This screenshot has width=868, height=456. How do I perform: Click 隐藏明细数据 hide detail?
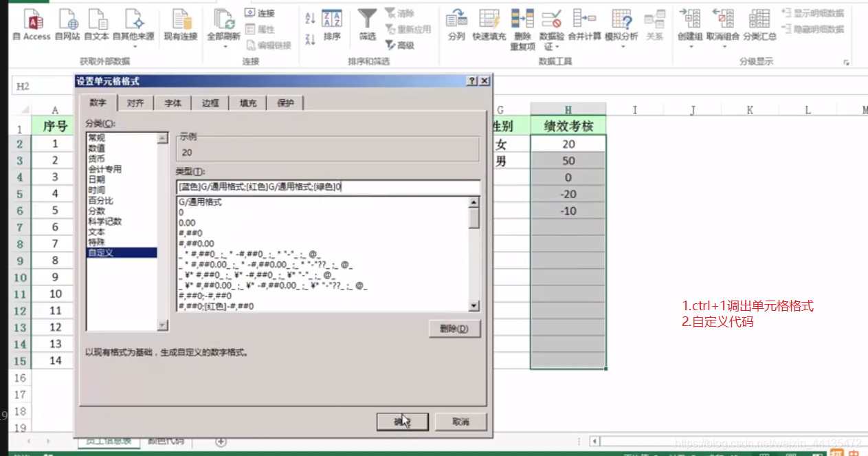pyautogui.click(x=813, y=29)
